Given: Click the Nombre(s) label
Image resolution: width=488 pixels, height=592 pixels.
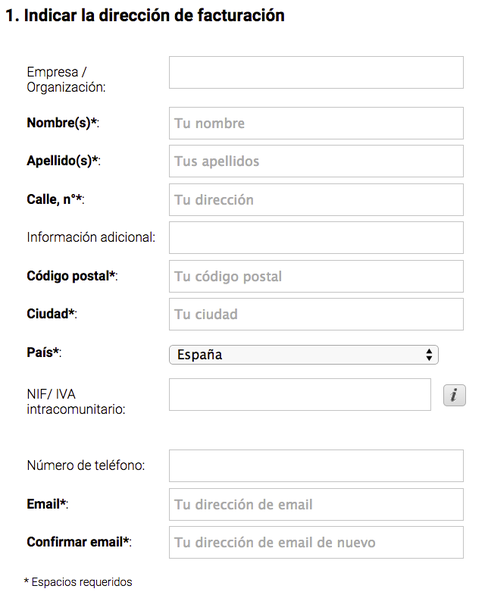Looking at the screenshot, I should pyautogui.click(x=63, y=123).
